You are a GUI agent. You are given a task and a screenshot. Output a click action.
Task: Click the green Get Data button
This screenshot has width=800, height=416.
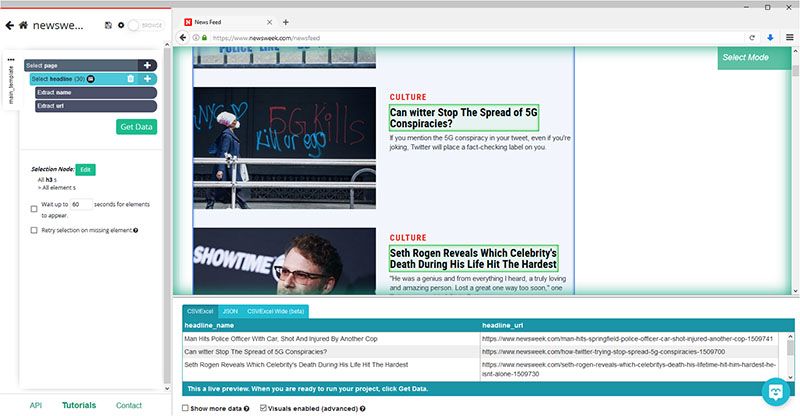(x=136, y=127)
